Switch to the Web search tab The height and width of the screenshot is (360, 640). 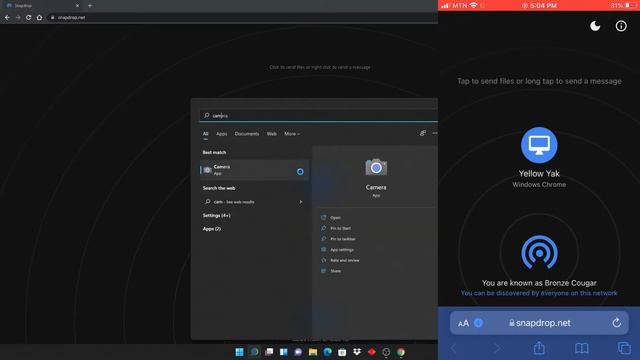click(x=271, y=134)
